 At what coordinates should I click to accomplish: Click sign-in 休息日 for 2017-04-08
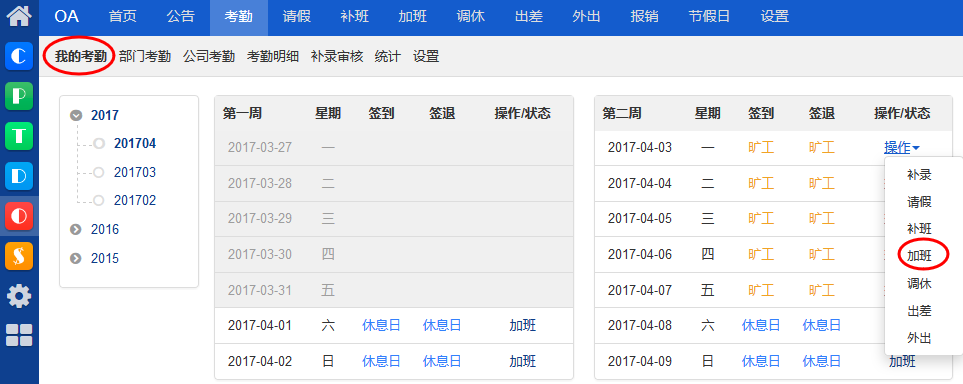click(x=761, y=326)
